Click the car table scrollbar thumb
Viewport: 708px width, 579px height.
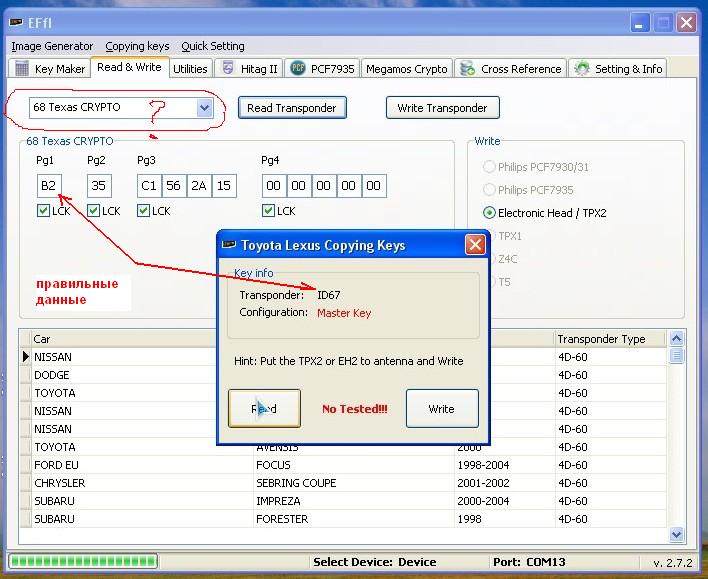point(676,355)
